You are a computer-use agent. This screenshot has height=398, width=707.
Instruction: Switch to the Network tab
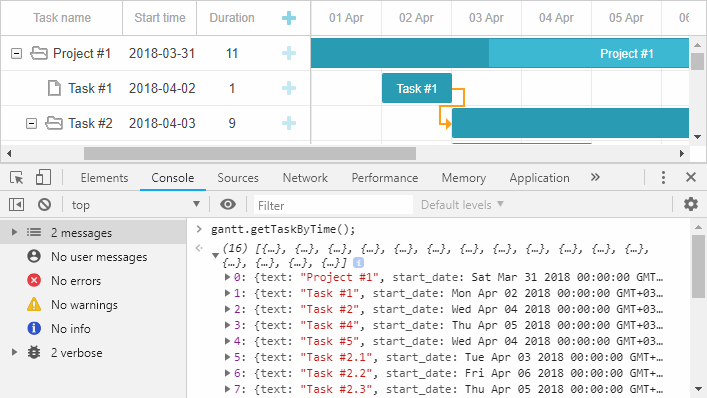pyautogui.click(x=305, y=178)
